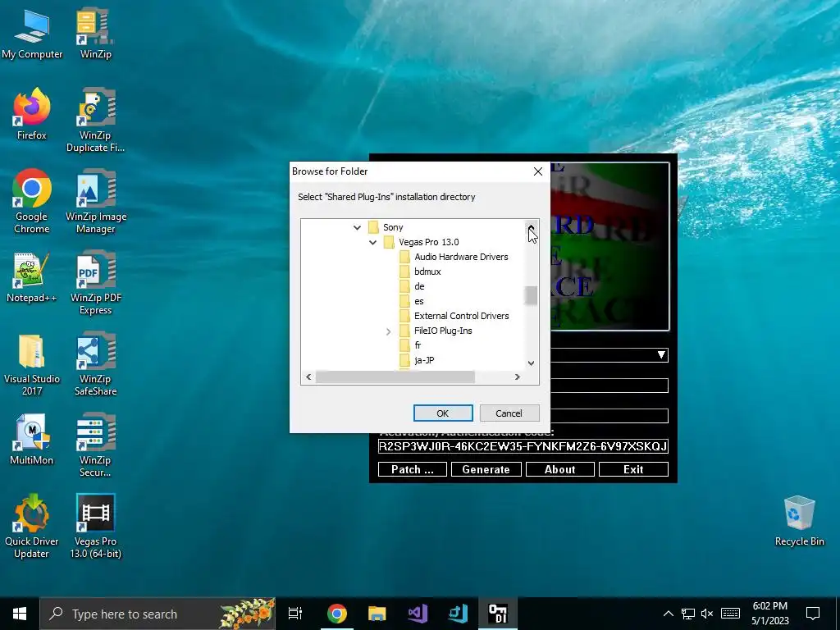Click the taskbar search box
This screenshot has width=840, height=630.
point(158,614)
